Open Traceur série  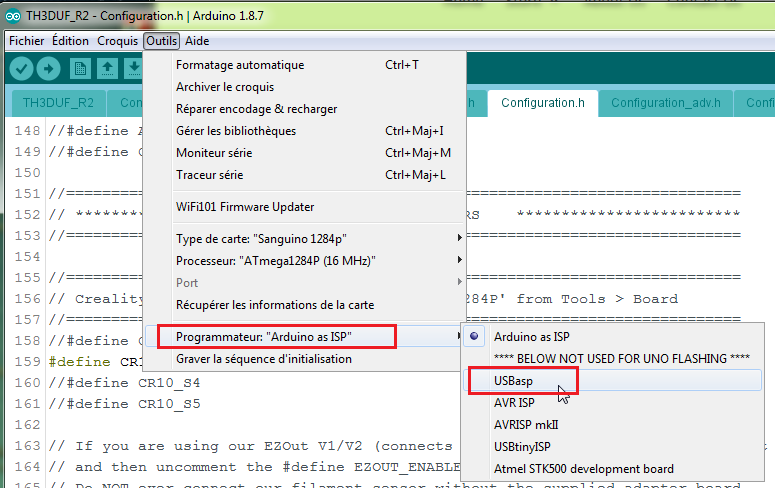[x=305, y=175]
